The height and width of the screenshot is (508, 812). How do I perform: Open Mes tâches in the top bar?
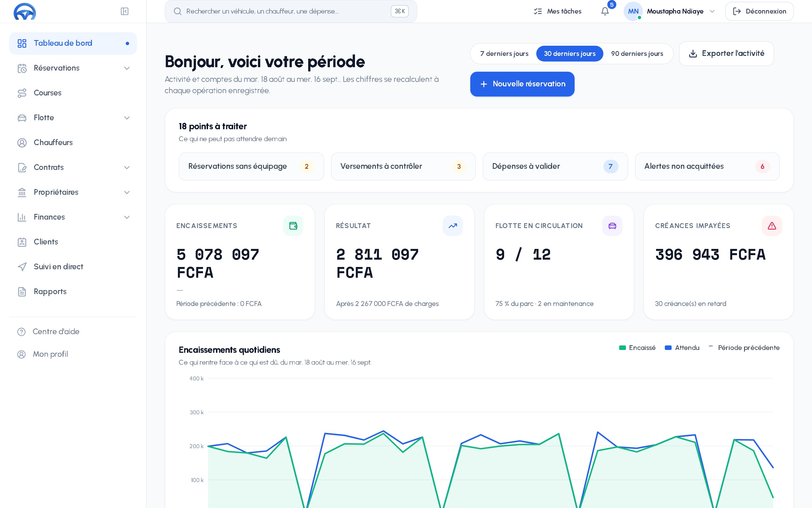tap(557, 11)
